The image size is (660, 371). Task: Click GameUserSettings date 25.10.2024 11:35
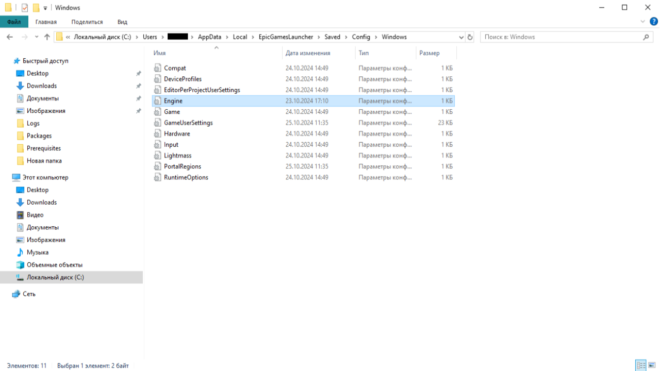307,123
